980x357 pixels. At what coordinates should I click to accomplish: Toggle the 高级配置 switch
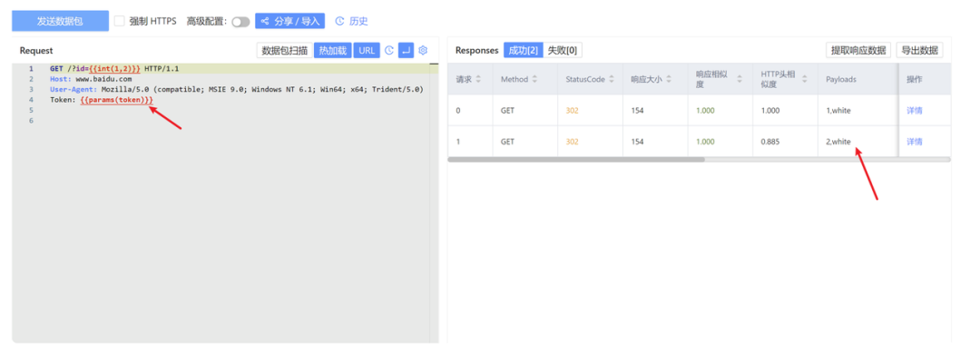coord(240,22)
